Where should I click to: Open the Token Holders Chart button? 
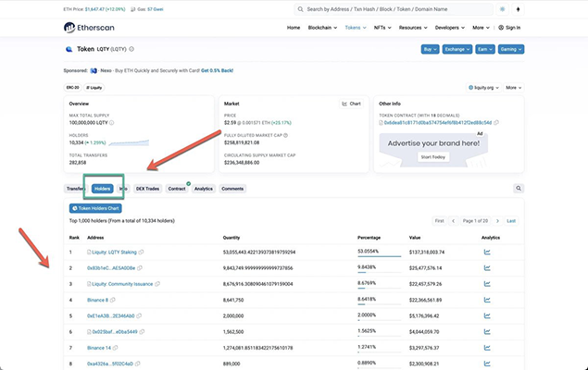point(95,208)
